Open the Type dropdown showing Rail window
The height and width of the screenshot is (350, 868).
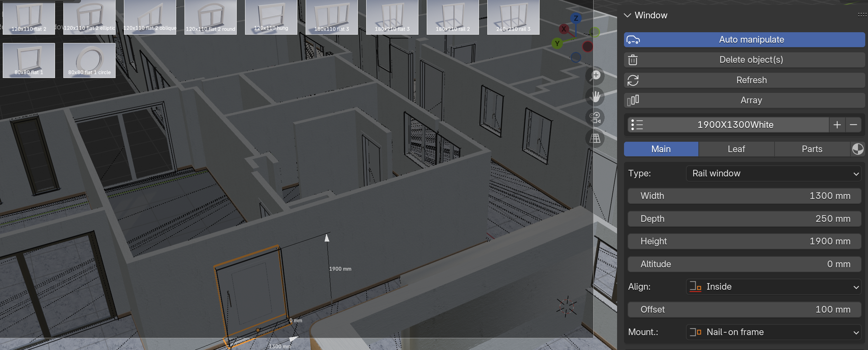coord(774,173)
